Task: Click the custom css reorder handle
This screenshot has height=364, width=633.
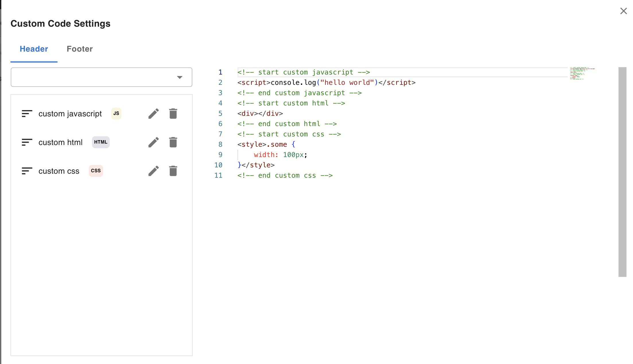Action: (27, 171)
